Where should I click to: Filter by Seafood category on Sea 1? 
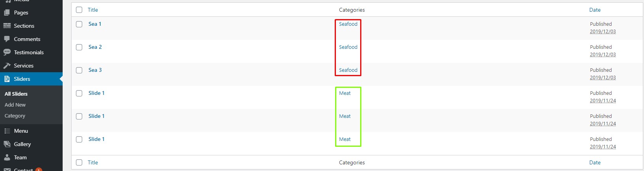(348, 24)
